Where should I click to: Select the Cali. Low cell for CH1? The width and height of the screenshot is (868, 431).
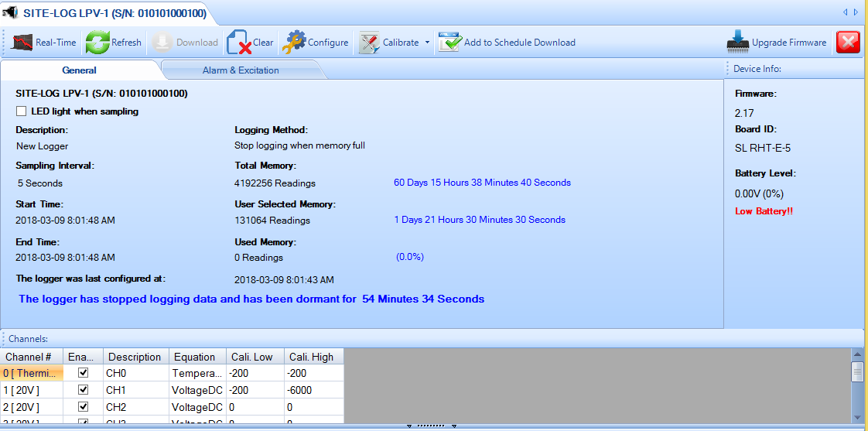click(x=255, y=391)
